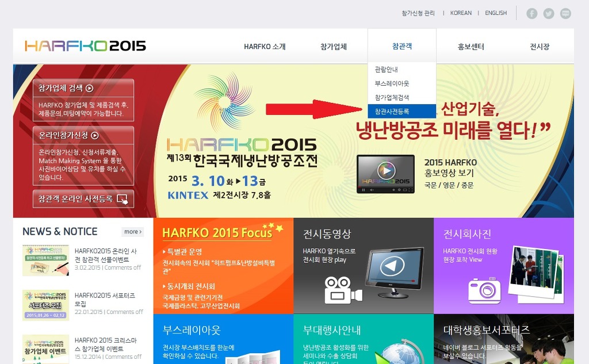Open the HARFKO 소개 menu
The height and width of the screenshot is (364, 589).
point(265,47)
